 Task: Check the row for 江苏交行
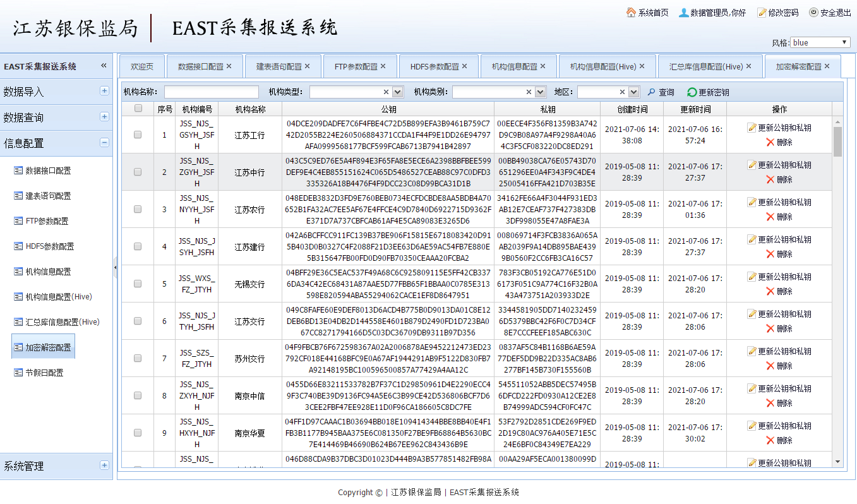coord(138,321)
